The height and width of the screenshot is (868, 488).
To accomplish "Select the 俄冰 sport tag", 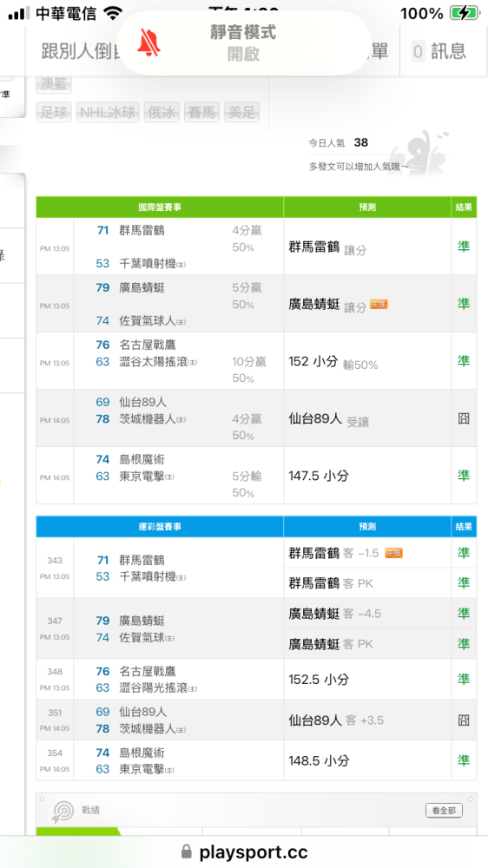I will tap(162, 112).
